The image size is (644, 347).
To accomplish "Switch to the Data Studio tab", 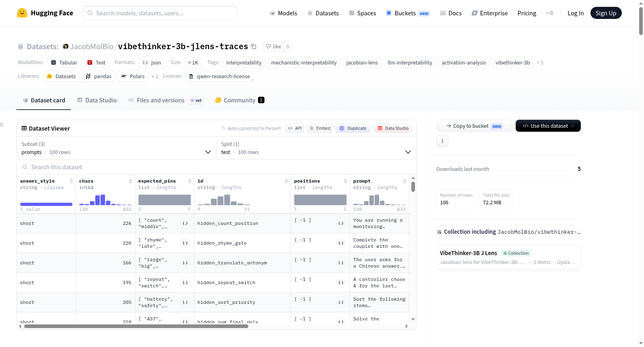I will click(x=97, y=100).
